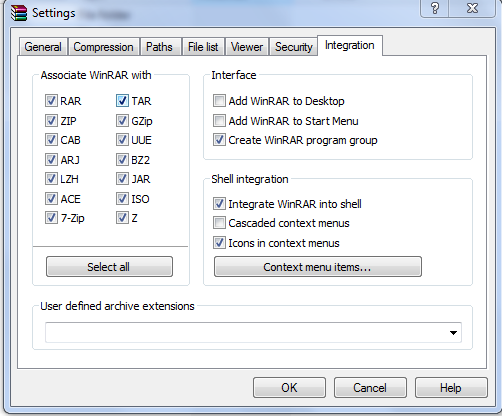The image size is (502, 416).
Task: Disable the UUE association
Action: click(x=122, y=140)
